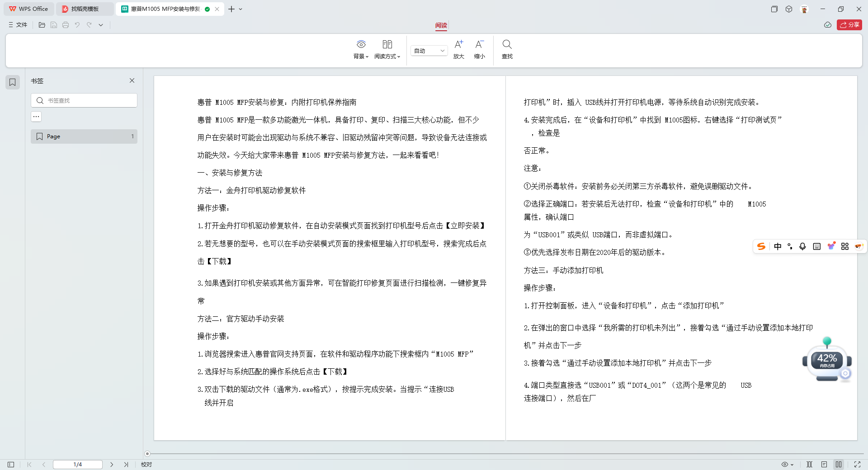Open the soft keyboard icon in IME bar
The width and height of the screenshot is (868, 470).
tap(816, 246)
